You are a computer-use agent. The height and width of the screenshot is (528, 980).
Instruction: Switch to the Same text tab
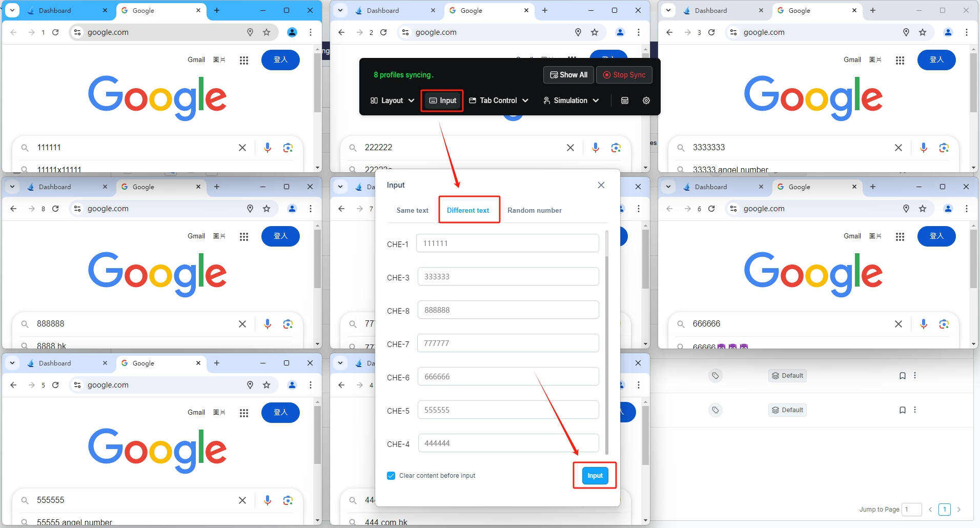413,210
